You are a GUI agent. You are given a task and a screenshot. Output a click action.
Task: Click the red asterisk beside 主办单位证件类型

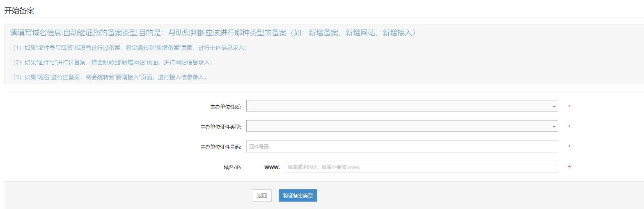(x=569, y=127)
